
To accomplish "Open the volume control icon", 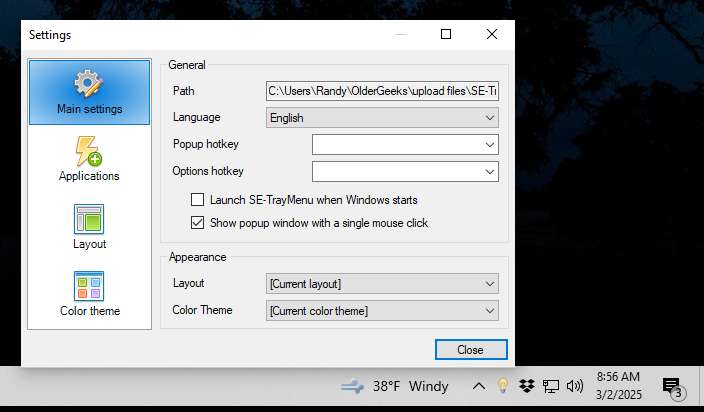I will 574,386.
